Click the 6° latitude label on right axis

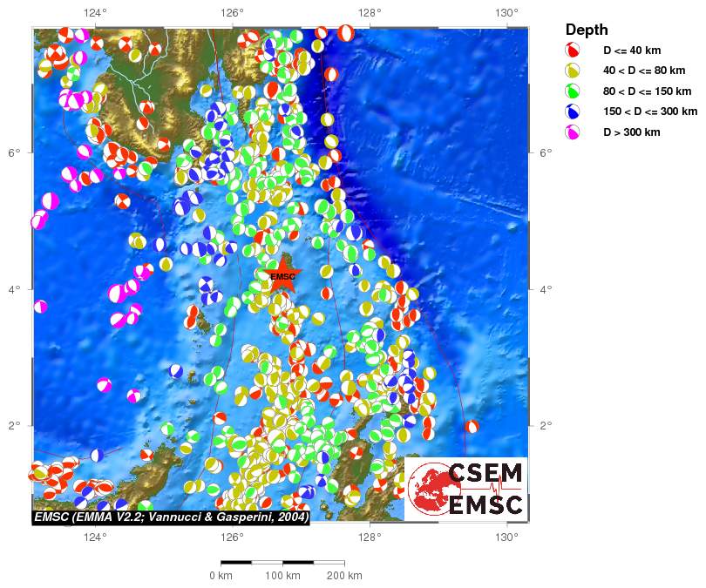[544, 152]
